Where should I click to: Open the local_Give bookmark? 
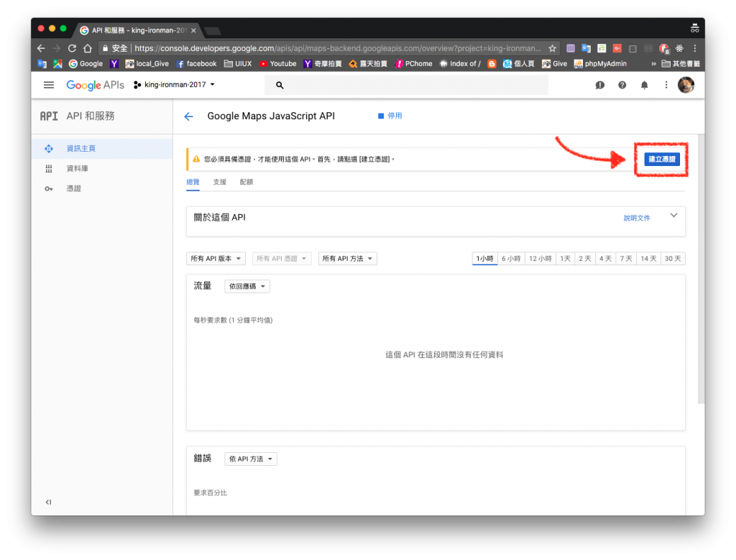(147, 64)
